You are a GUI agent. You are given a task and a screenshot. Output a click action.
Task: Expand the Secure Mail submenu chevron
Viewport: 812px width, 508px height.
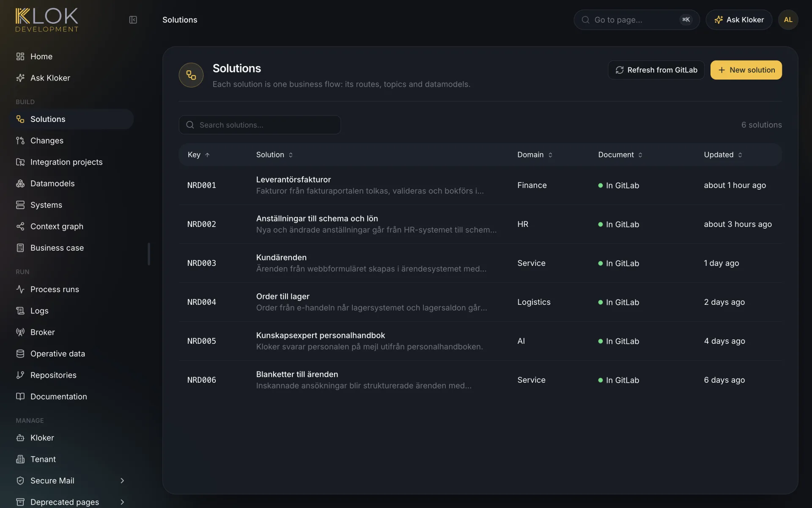pyautogui.click(x=122, y=480)
